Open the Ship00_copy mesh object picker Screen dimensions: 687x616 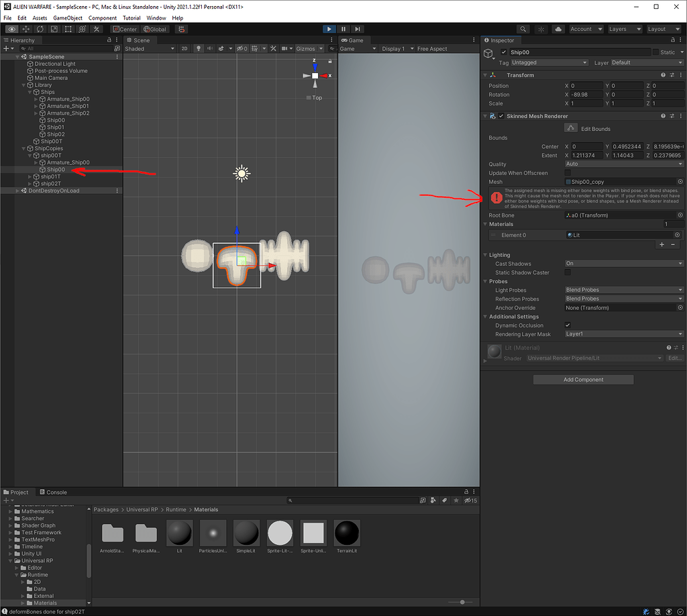(x=680, y=181)
